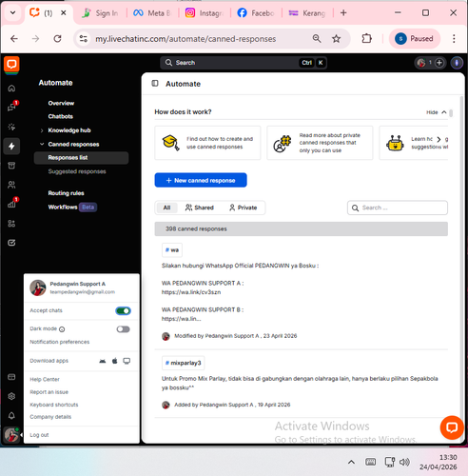Image resolution: width=468 pixels, height=476 pixels.
Task: Click the Desktop monitor download app icon
Action: (x=127, y=361)
